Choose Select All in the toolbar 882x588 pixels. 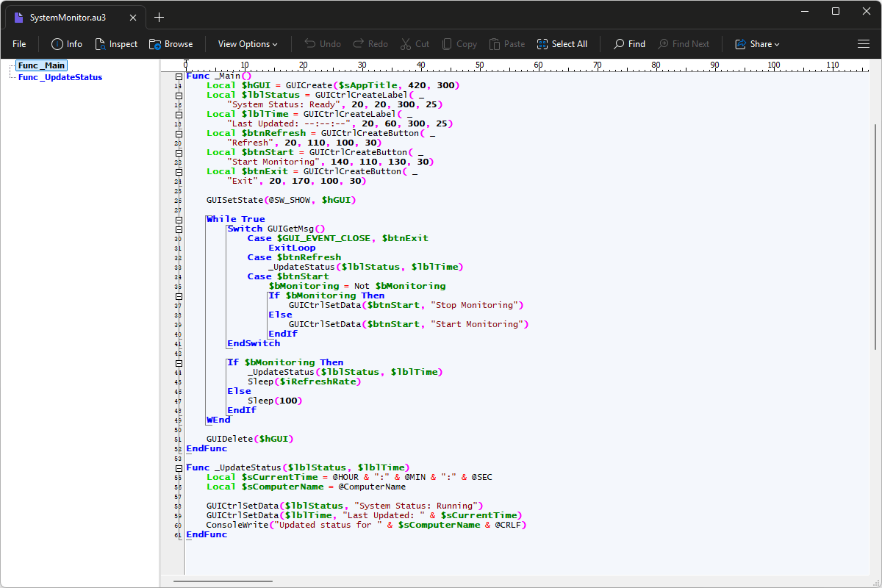(x=562, y=44)
